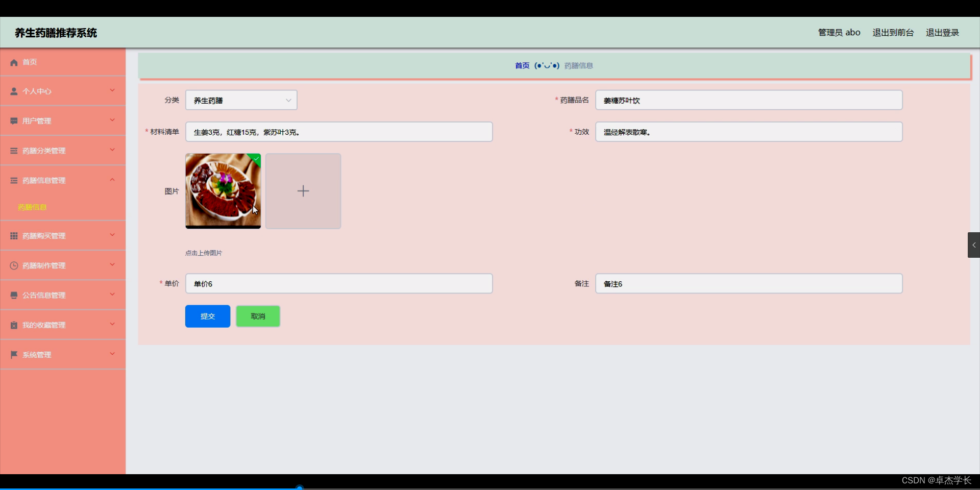Click the 养生药膳推荐系统 title

click(56, 33)
